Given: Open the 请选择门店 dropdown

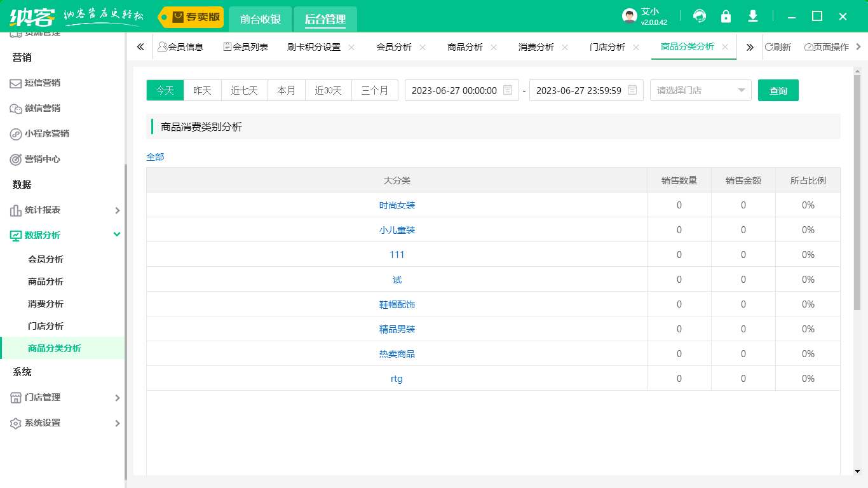Looking at the screenshot, I should coord(700,90).
